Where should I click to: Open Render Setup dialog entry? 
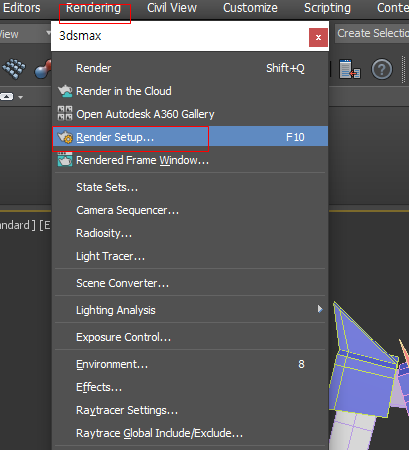click(191, 137)
